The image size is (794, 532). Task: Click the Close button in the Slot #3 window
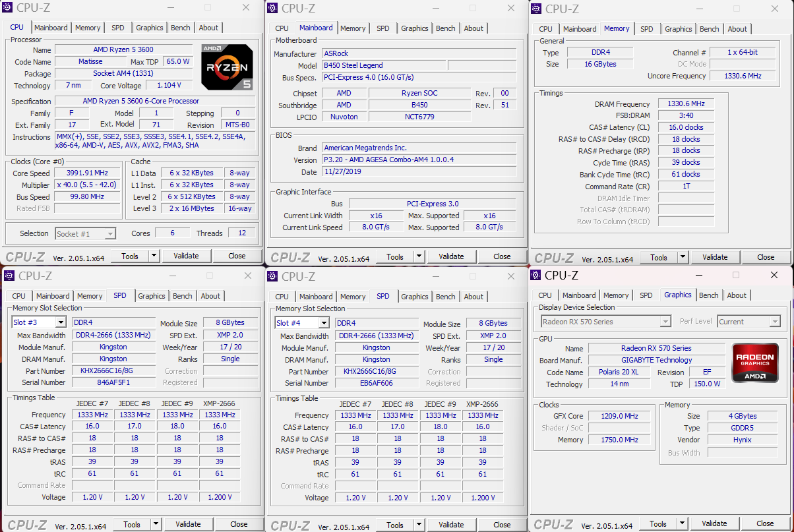coord(239,524)
